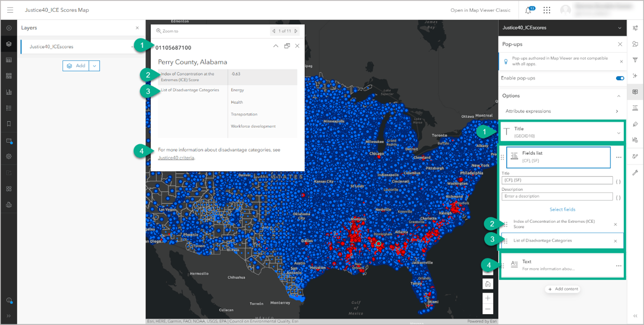Screen dimensions: 644x325
Task: Open the notifications bell
Action: coord(527,10)
